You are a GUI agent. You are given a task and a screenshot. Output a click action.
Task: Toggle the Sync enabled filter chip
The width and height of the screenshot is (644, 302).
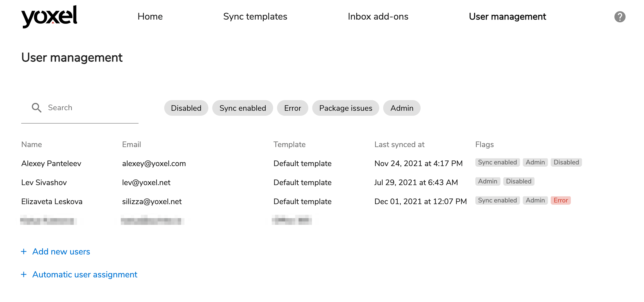pos(242,108)
